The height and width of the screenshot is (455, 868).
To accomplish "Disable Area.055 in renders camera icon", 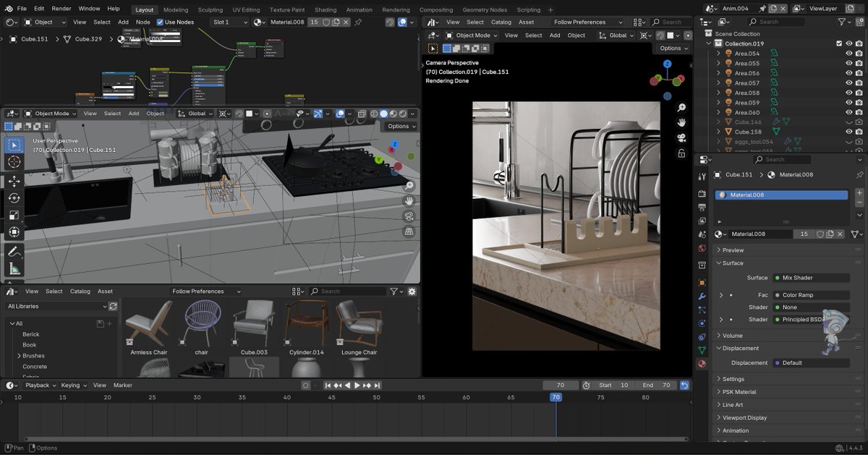I will (859, 63).
